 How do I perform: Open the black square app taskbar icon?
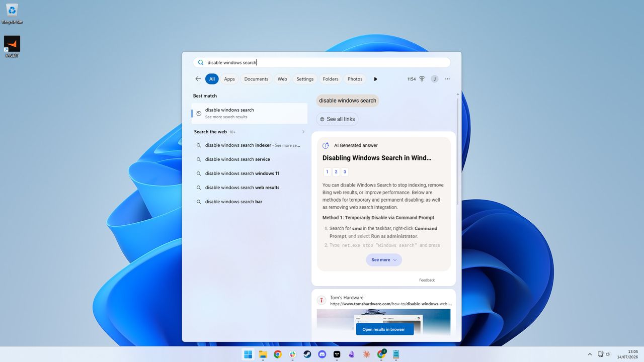point(337,354)
